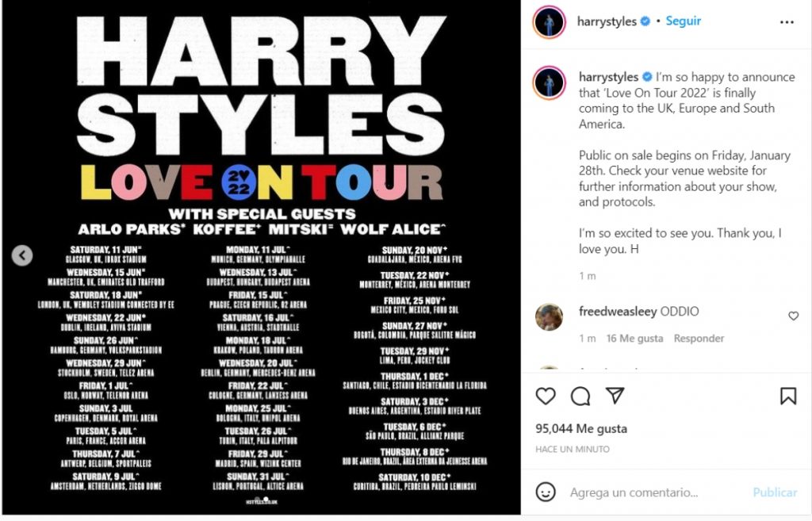Viewport: 812px width, 521px height.
Task: Like freedweasleey's comment with the small heart
Action: tap(794, 316)
